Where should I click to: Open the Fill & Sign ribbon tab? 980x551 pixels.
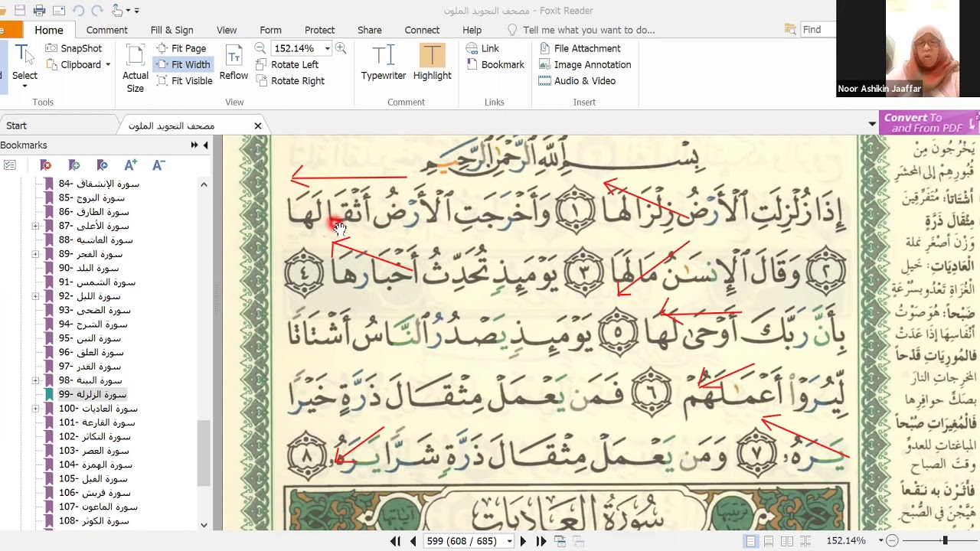(171, 30)
